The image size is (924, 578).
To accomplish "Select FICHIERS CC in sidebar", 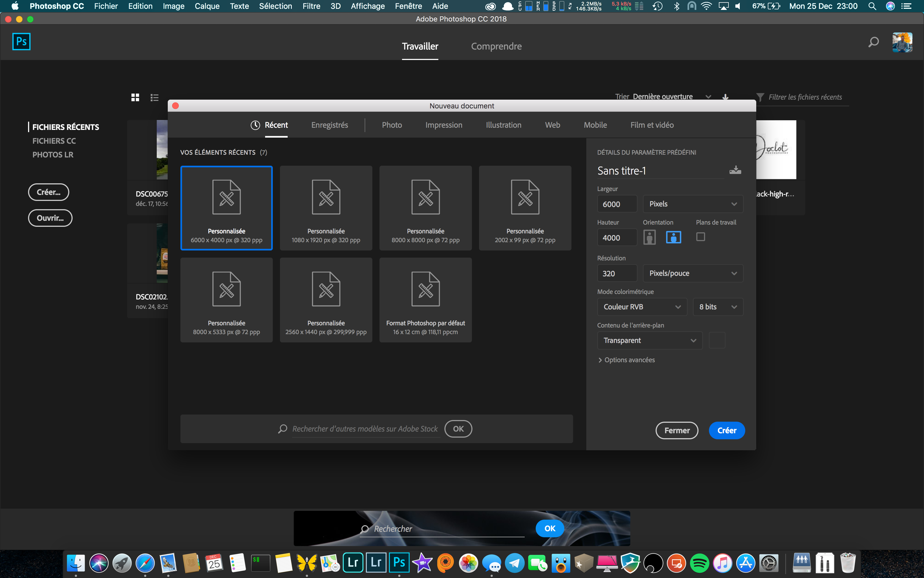I will 54,141.
